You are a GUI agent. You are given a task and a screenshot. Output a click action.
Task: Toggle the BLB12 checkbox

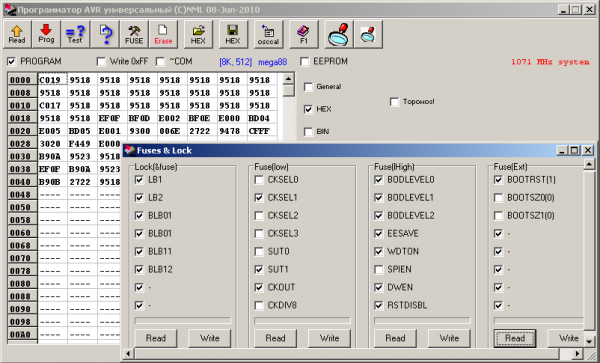click(139, 270)
